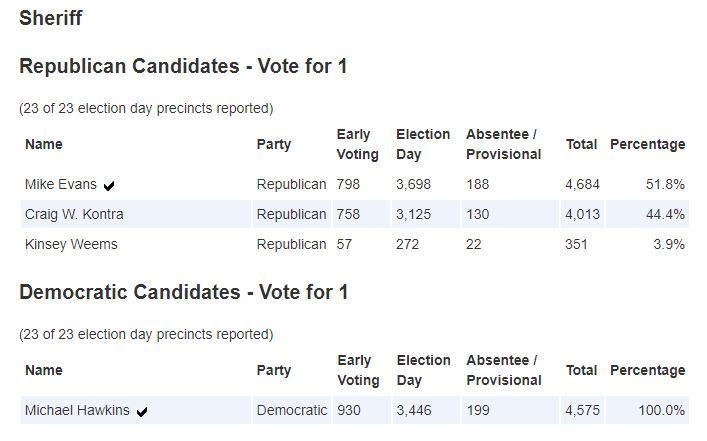Click the checkmark next to Mike Evans
This screenshot has width=707, height=441.
tap(109, 185)
